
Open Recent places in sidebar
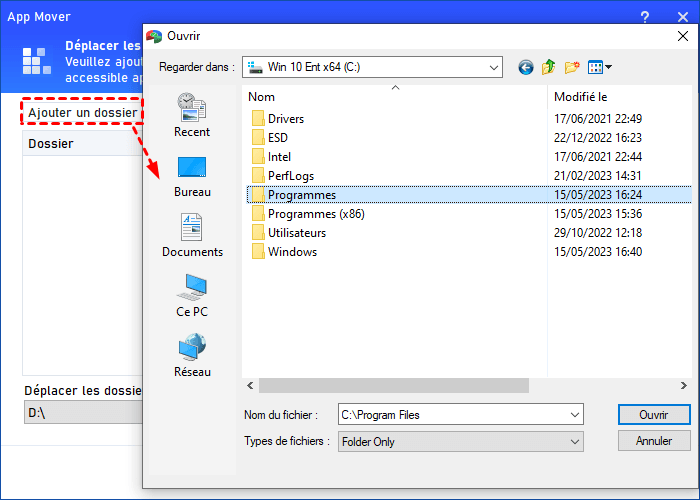[x=192, y=115]
